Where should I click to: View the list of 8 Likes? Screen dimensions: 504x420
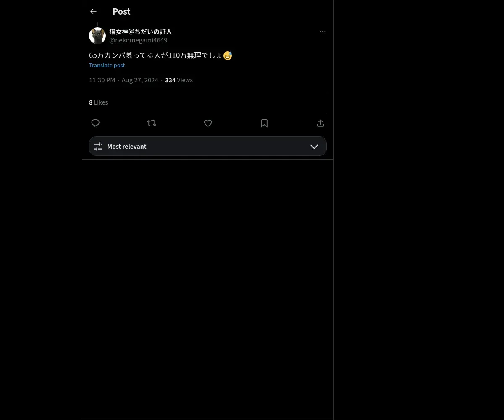98,102
